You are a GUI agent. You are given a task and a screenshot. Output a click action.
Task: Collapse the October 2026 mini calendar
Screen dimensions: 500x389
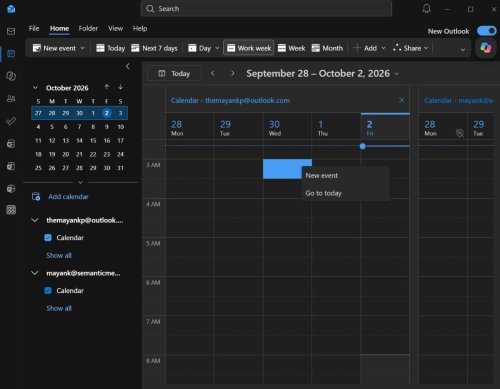click(x=35, y=88)
